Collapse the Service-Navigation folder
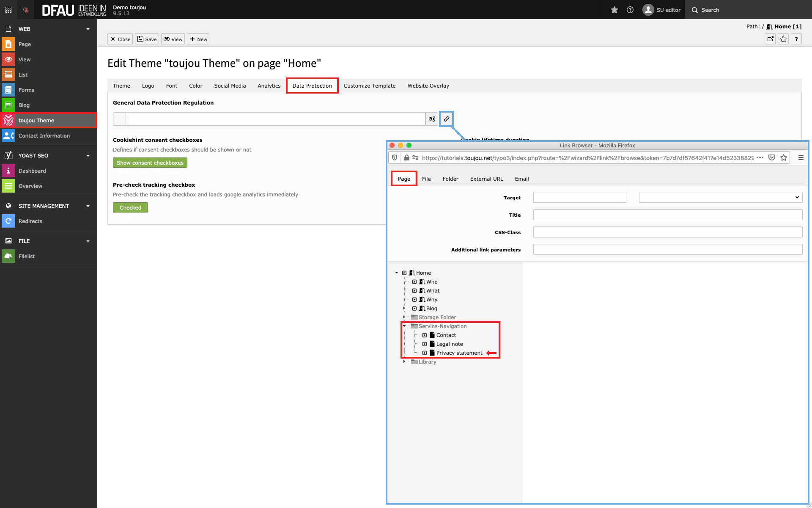 (x=404, y=326)
